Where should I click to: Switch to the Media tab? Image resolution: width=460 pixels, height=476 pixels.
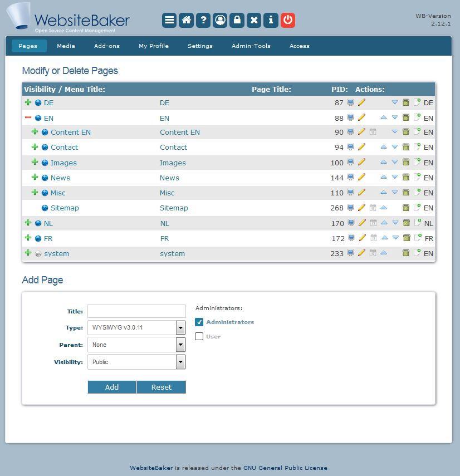(66, 46)
